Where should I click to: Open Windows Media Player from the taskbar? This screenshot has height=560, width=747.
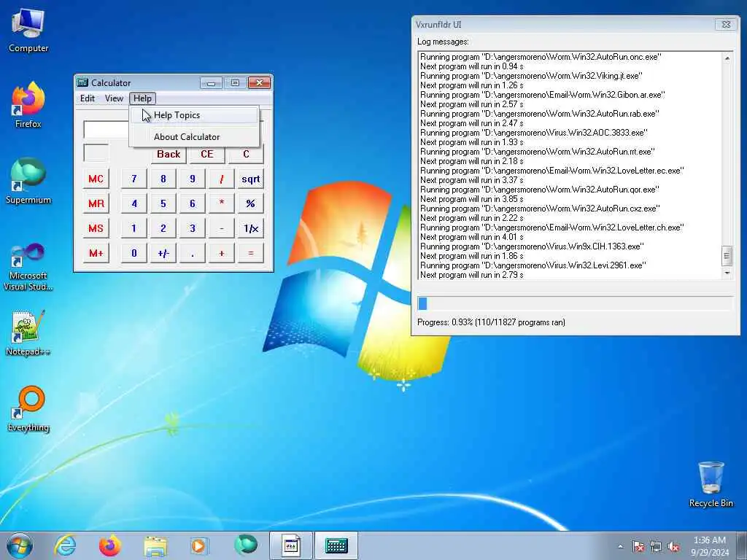coord(198,545)
